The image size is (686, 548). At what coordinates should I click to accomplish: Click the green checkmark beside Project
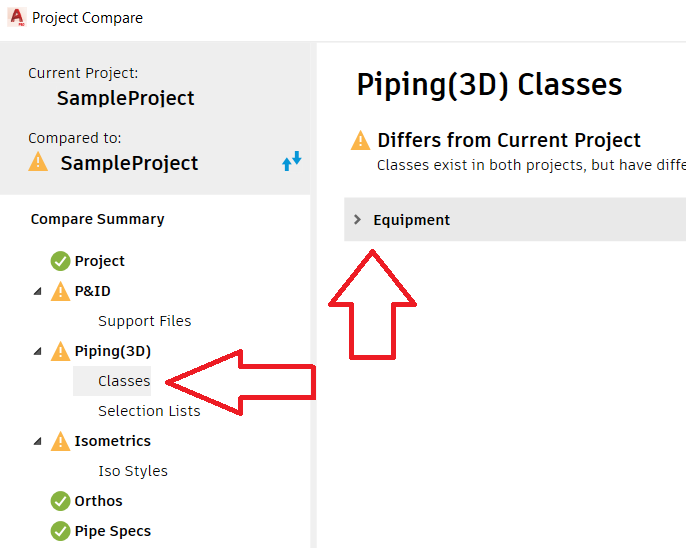pyautogui.click(x=60, y=261)
